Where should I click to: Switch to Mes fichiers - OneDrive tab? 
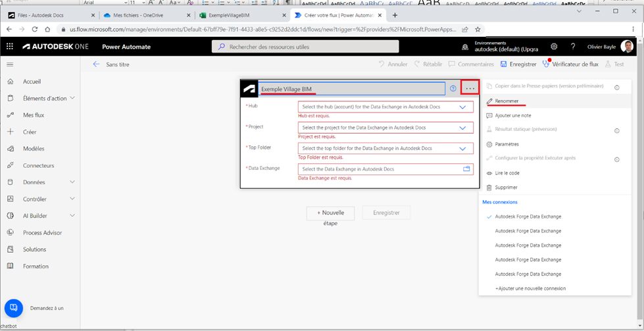(x=146, y=15)
